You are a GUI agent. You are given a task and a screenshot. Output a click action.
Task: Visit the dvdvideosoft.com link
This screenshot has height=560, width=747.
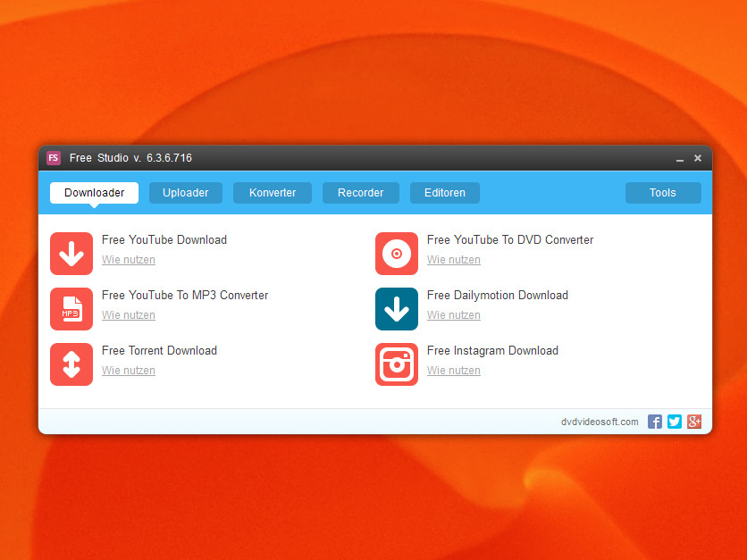click(600, 422)
